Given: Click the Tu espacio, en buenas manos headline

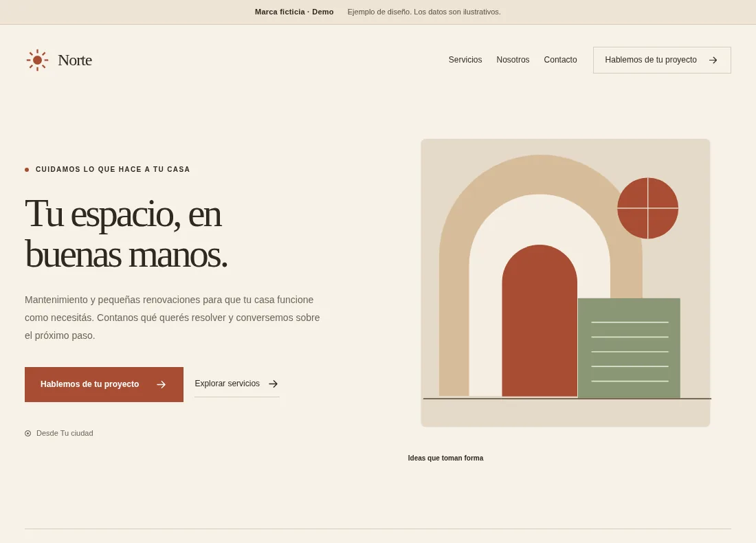Looking at the screenshot, I should point(126,234).
